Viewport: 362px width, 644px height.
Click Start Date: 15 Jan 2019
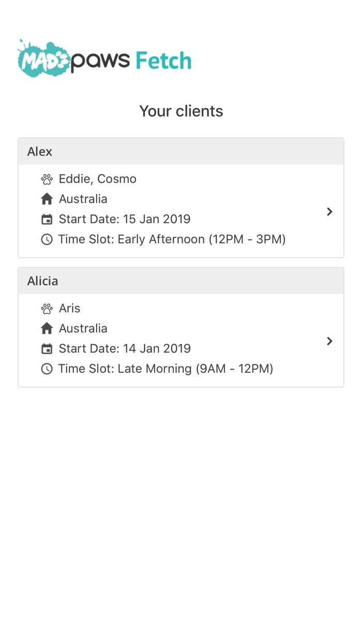[x=125, y=219]
